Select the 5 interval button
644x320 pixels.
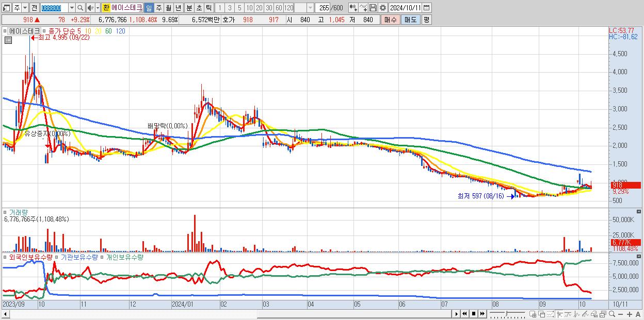point(239,8)
